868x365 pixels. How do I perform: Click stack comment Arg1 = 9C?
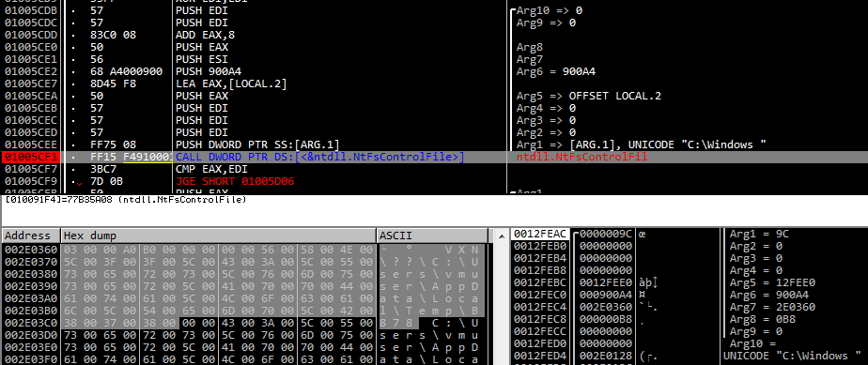tap(759, 234)
